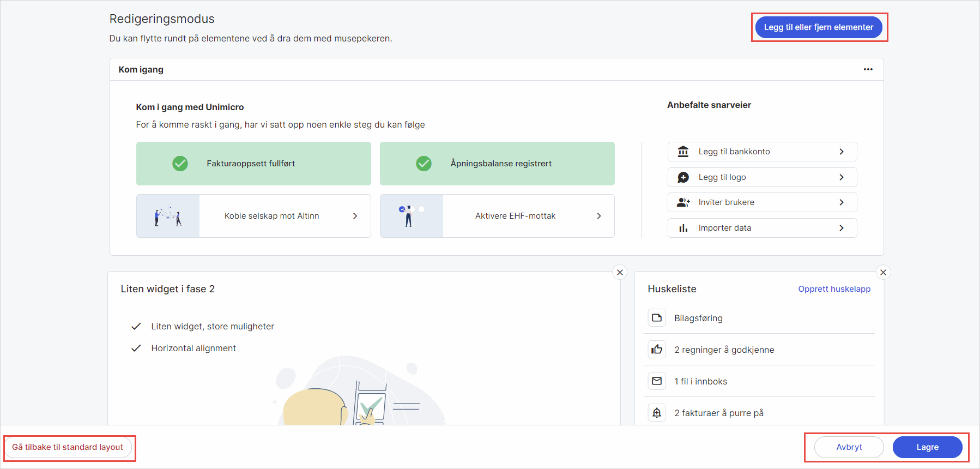Save layout with the Lagre button
Image resolution: width=980 pixels, height=469 pixels.
point(927,447)
